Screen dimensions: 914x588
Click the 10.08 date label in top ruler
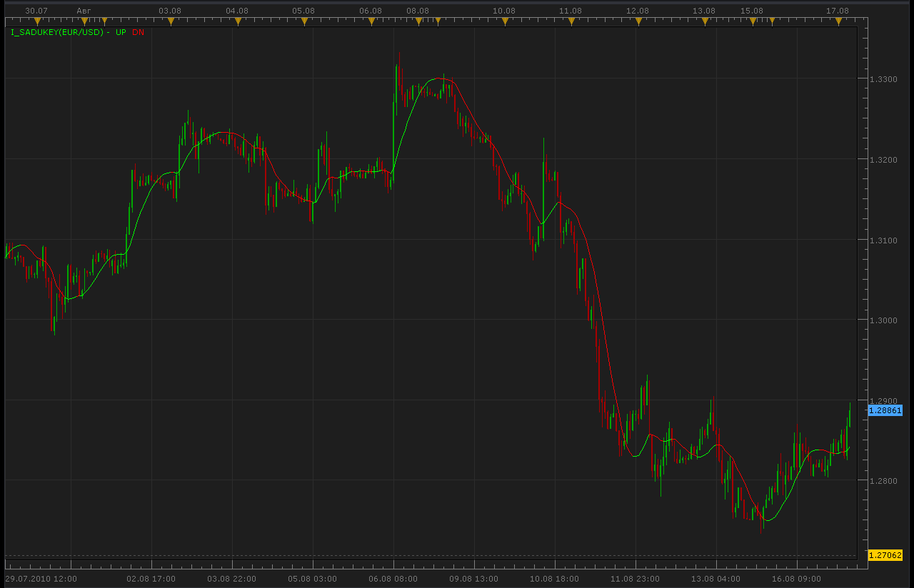(x=504, y=11)
